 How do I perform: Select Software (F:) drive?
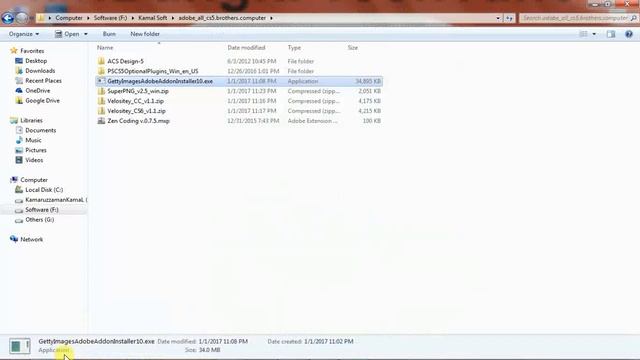pos(42,210)
